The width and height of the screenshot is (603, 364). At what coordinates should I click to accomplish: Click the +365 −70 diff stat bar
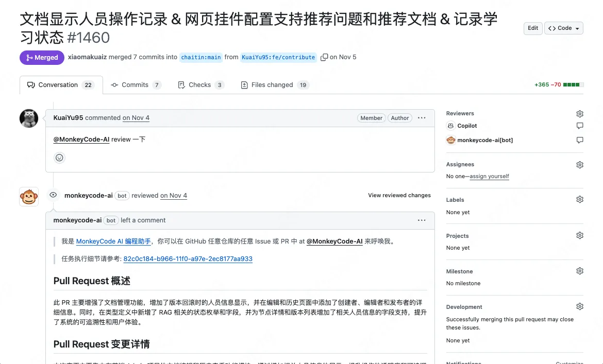coord(559,84)
